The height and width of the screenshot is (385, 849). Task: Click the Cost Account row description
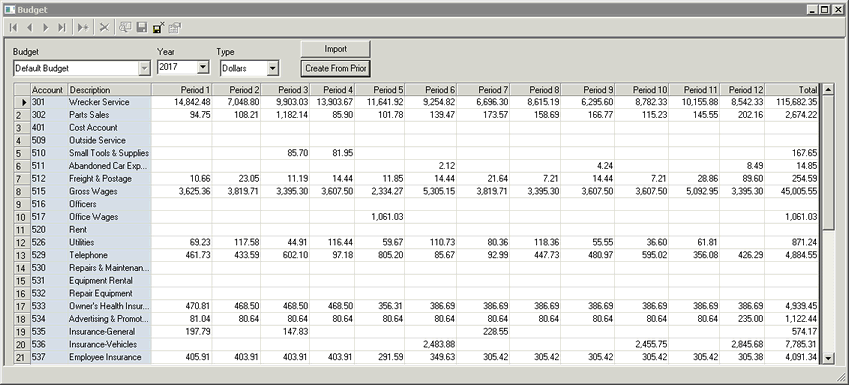(x=109, y=128)
